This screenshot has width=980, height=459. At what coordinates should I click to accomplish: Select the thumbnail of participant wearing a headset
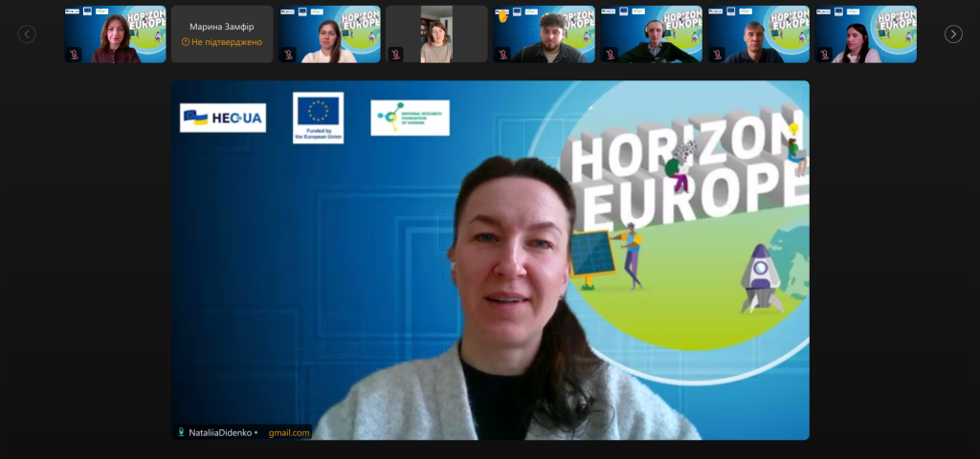tap(651, 33)
